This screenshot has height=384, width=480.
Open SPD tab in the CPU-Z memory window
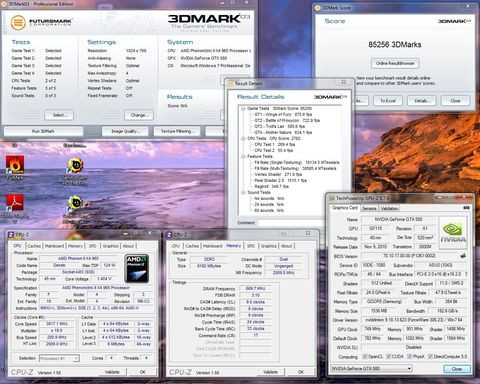[251, 246]
